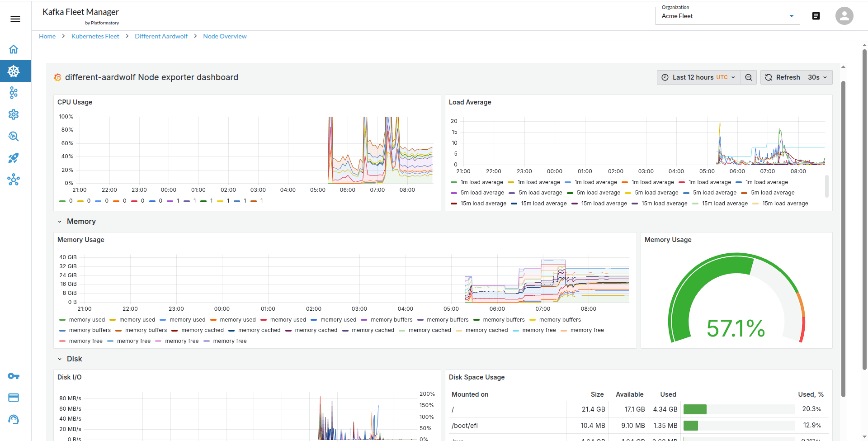
Task: Open the Last 12 hours time range picker
Action: [x=699, y=77]
